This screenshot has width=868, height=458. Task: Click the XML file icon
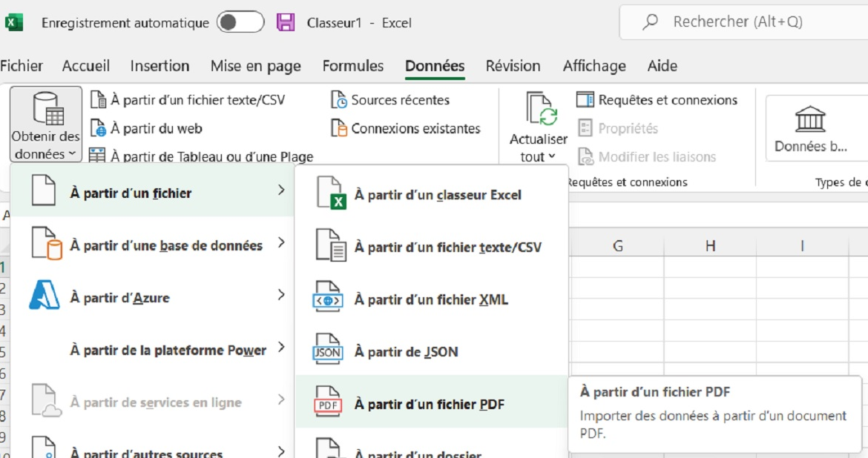tap(328, 297)
